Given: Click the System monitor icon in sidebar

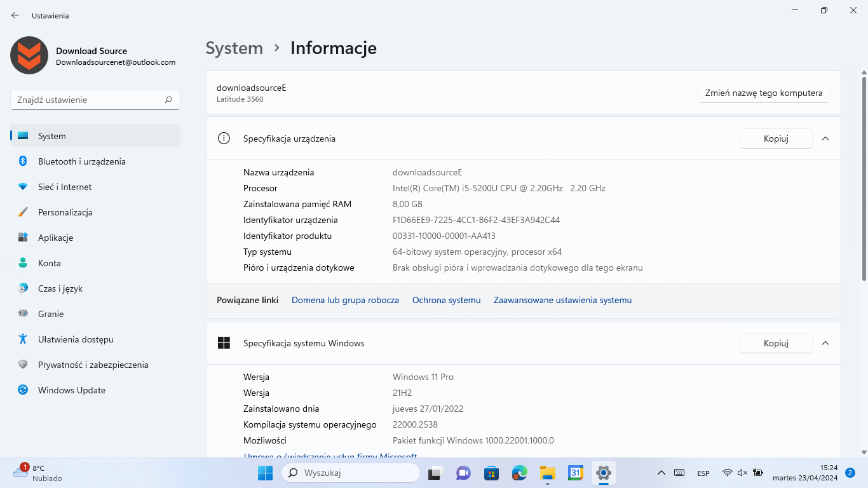Looking at the screenshot, I should coord(23,136).
